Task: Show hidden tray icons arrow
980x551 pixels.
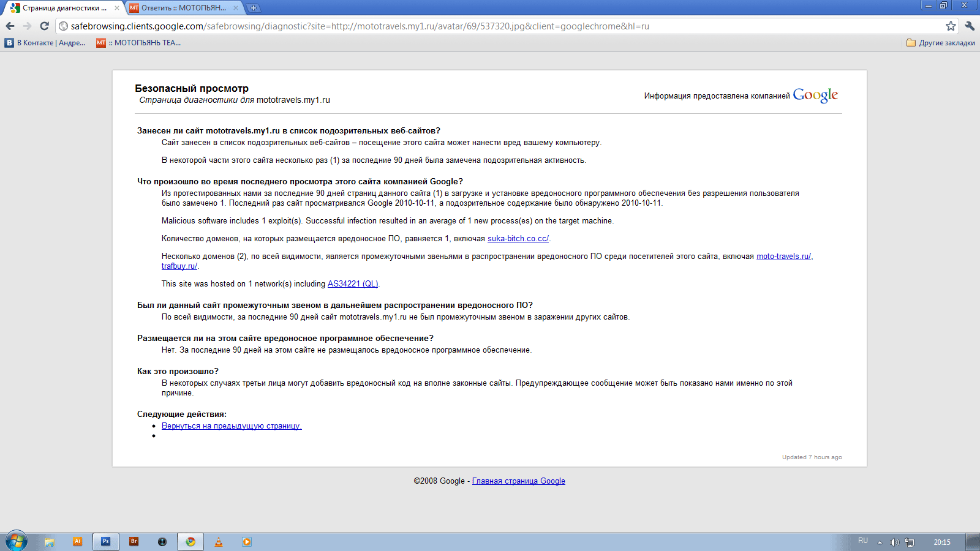Action: 880,542
